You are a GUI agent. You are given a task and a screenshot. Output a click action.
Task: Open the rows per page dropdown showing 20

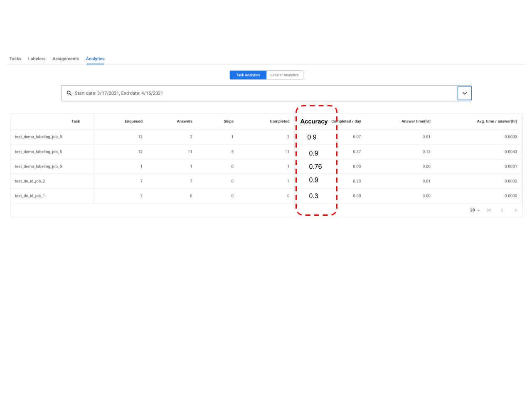coord(475,210)
